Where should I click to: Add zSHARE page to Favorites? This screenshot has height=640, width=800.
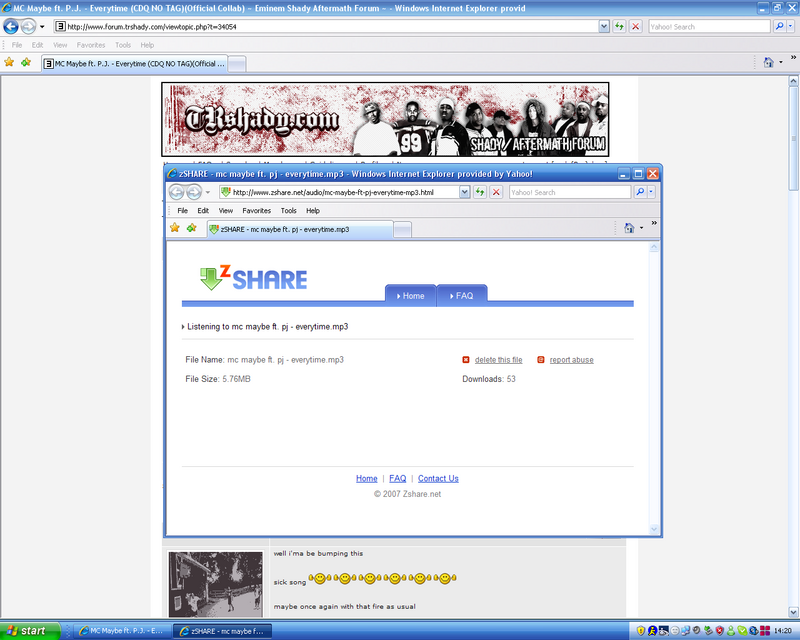click(x=191, y=228)
